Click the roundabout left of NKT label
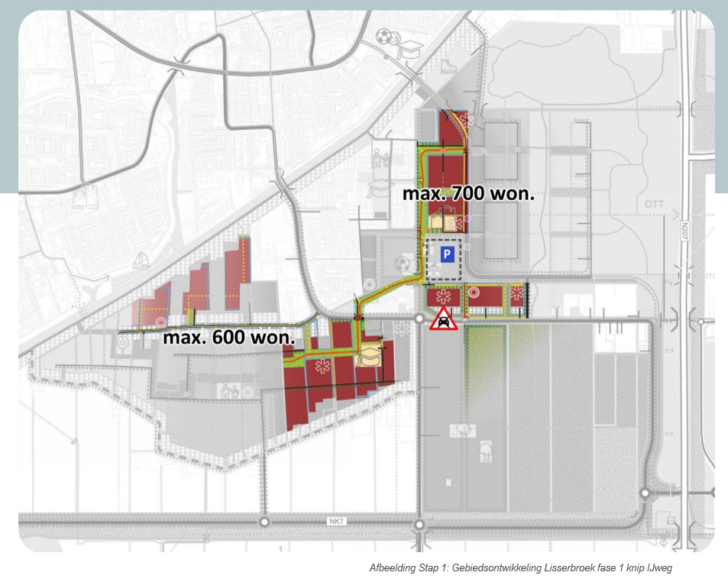This screenshot has width=728, height=582. [264, 522]
